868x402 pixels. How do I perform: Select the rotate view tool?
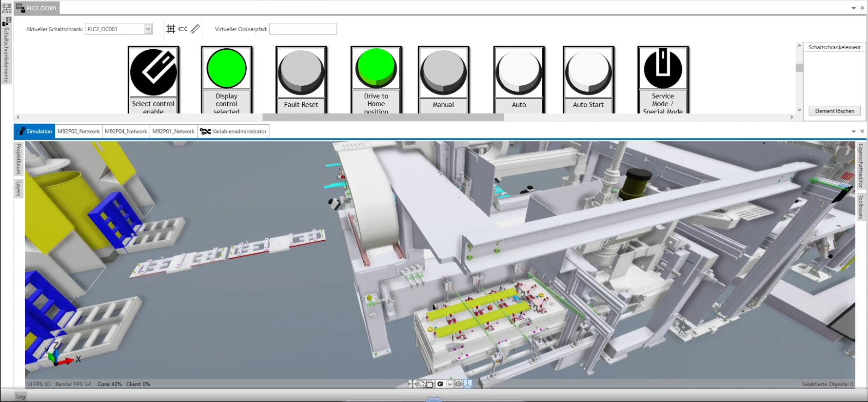point(421,384)
